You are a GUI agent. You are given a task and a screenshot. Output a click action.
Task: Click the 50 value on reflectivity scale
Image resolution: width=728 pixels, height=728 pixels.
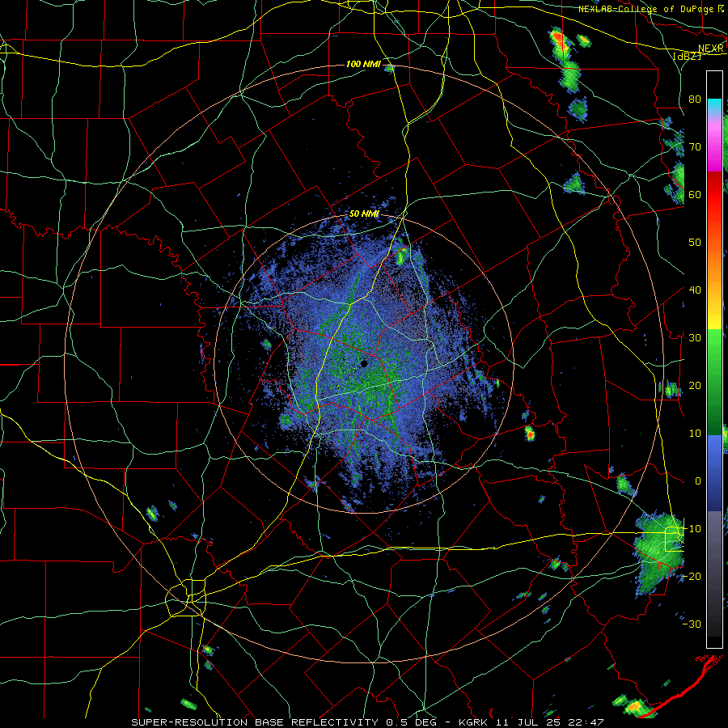pos(695,243)
